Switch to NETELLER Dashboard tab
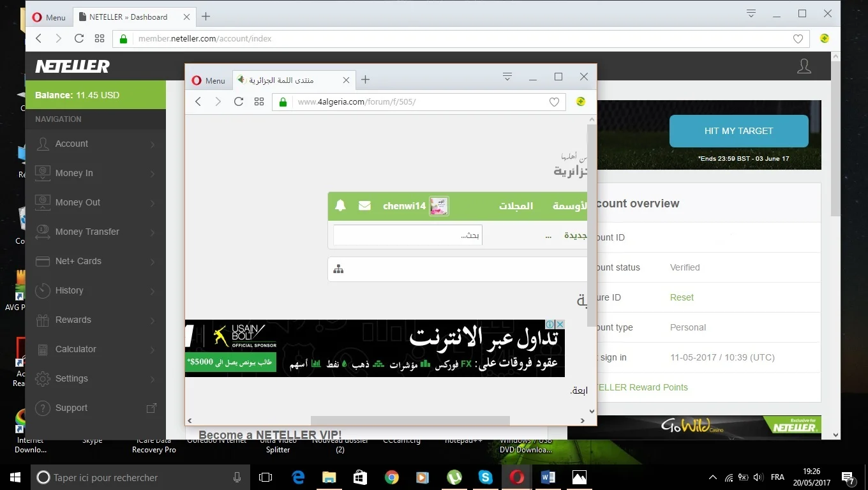 pyautogui.click(x=130, y=17)
